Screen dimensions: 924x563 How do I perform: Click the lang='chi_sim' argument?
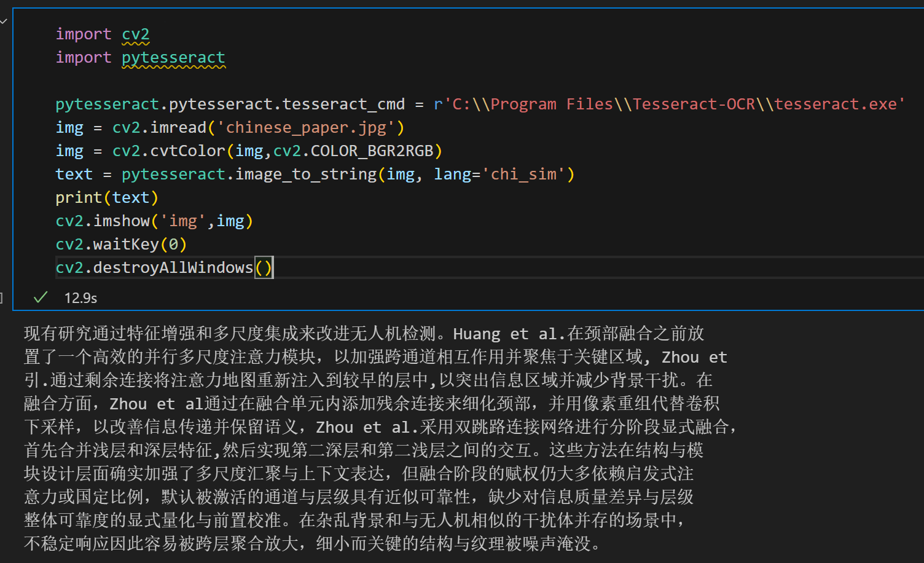point(499,175)
